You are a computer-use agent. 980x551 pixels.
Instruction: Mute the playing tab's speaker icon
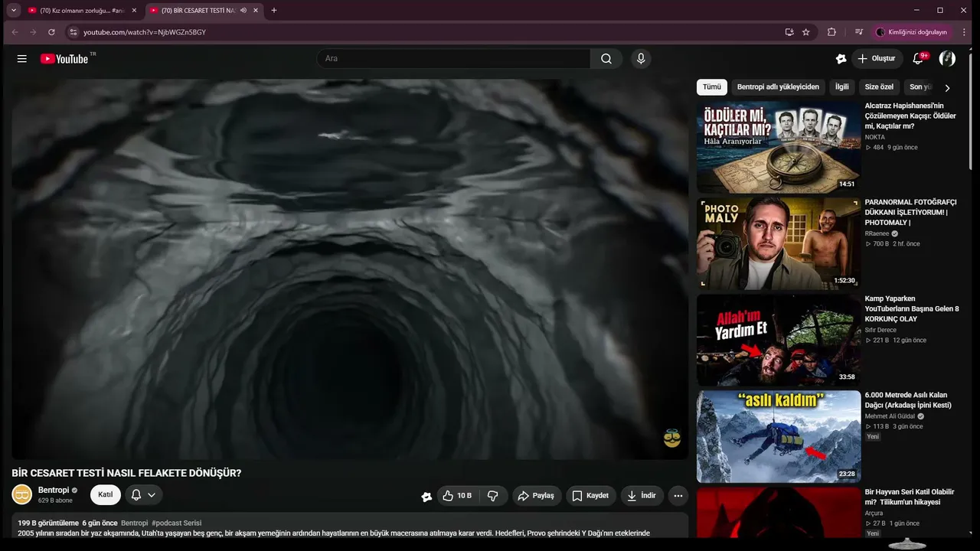point(243,11)
